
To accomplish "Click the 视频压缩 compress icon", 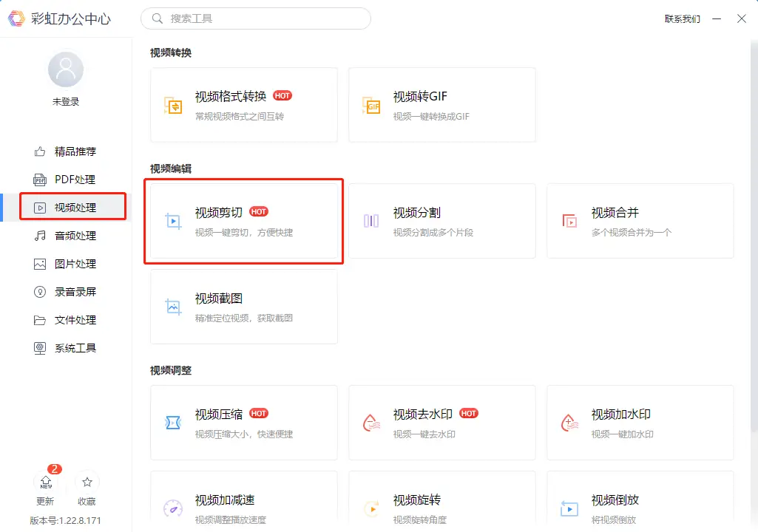I will [x=173, y=423].
